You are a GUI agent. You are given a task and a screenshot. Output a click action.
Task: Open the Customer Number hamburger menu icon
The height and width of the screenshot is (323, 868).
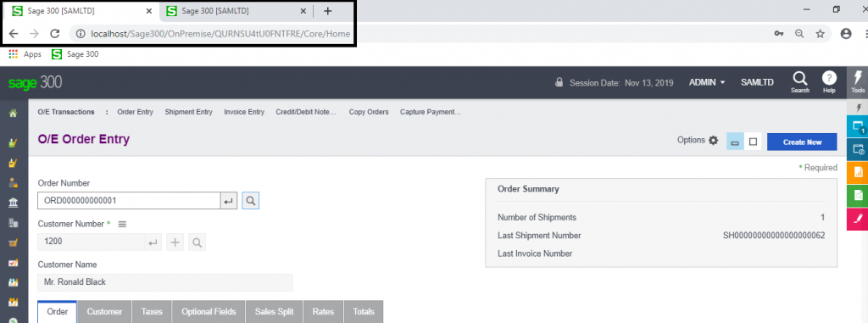tap(122, 225)
